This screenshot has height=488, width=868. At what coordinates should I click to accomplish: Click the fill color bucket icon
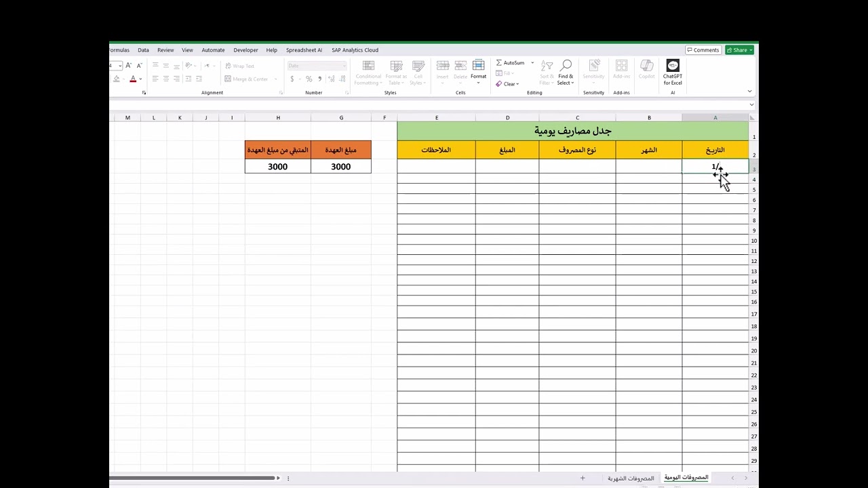click(x=116, y=79)
